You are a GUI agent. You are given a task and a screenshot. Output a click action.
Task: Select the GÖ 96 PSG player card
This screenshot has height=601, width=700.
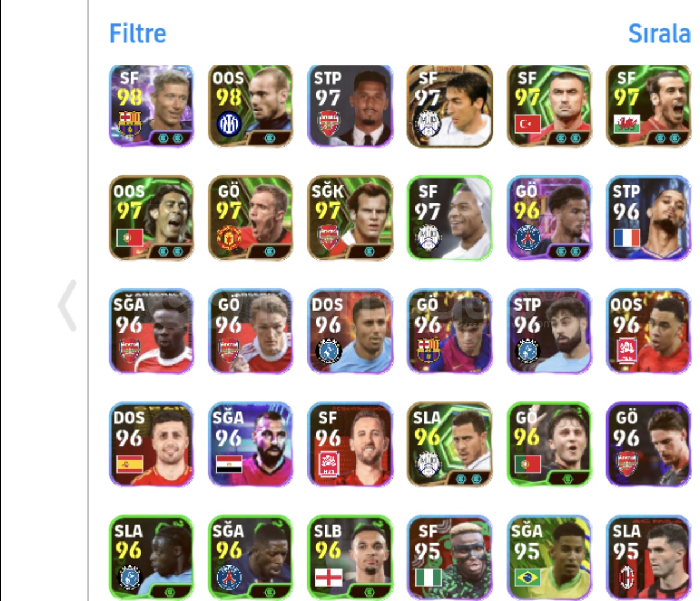tap(549, 218)
